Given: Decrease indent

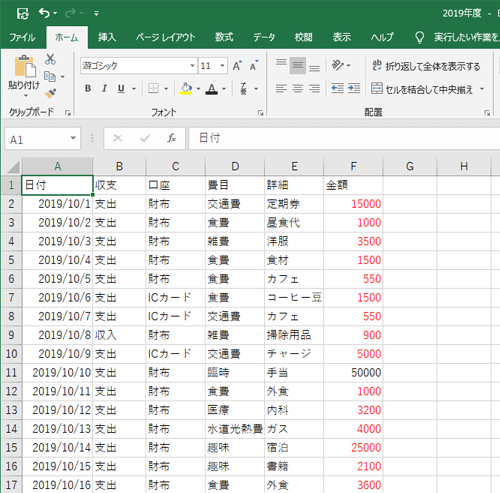Looking at the screenshot, I should tap(337, 89).
